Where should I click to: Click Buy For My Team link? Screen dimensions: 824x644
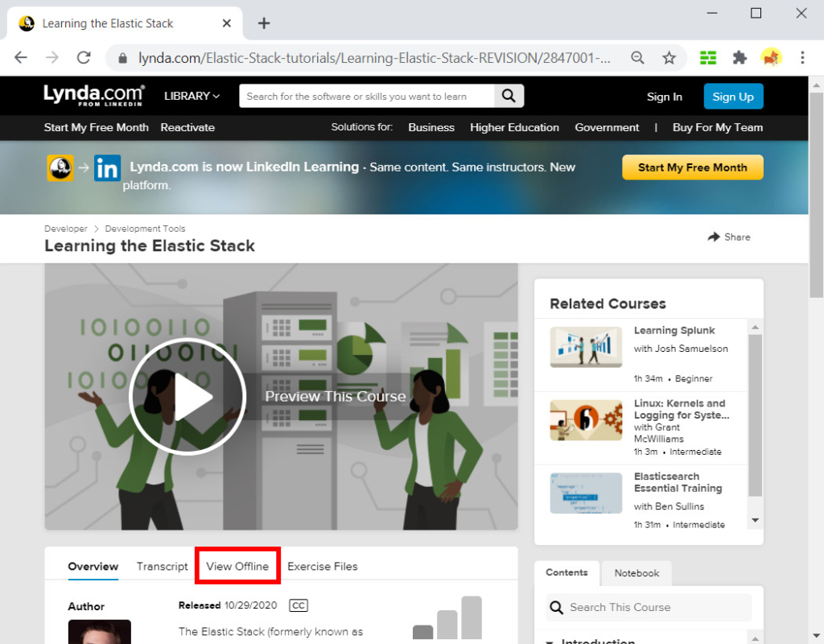[x=718, y=127]
